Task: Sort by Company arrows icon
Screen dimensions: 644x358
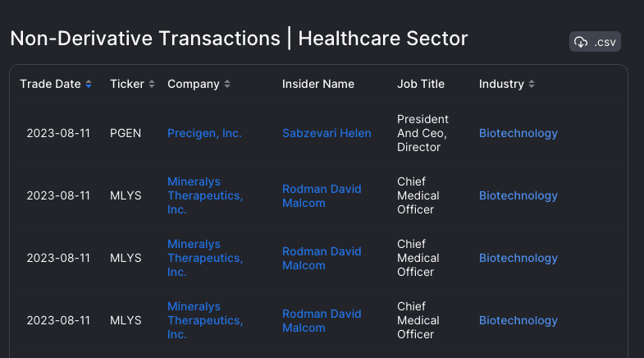Action: tap(227, 84)
